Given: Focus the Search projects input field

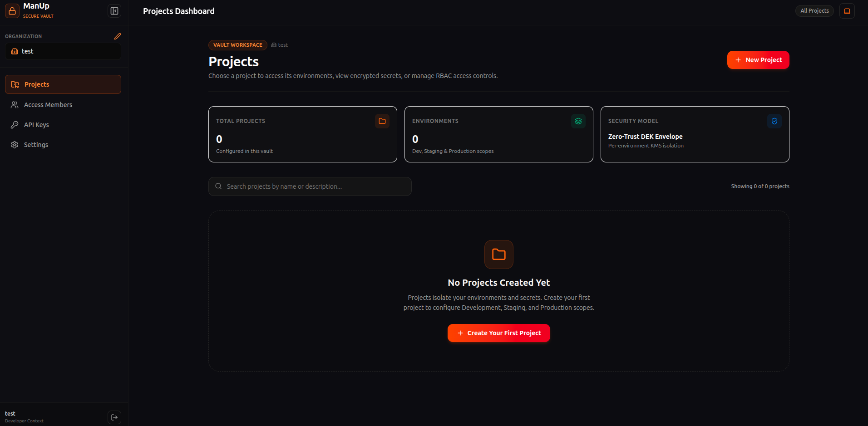Looking at the screenshot, I should [x=310, y=186].
